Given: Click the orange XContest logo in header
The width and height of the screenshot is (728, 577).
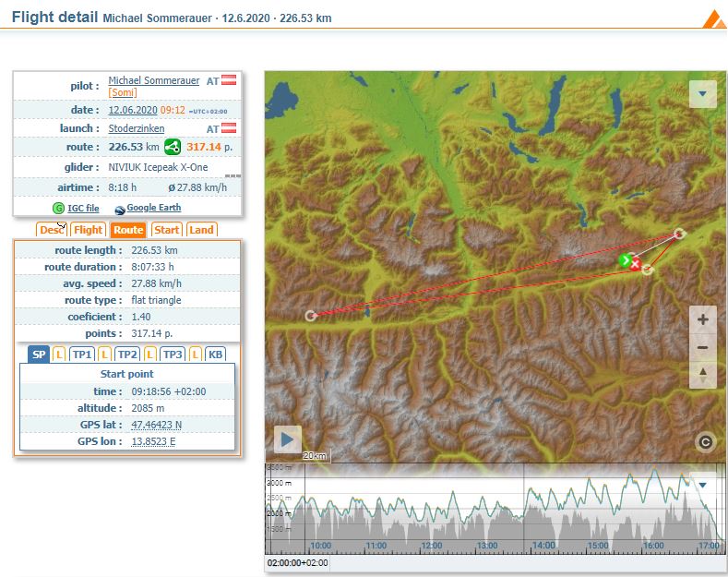Looking at the screenshot, I should coord(713,19).
